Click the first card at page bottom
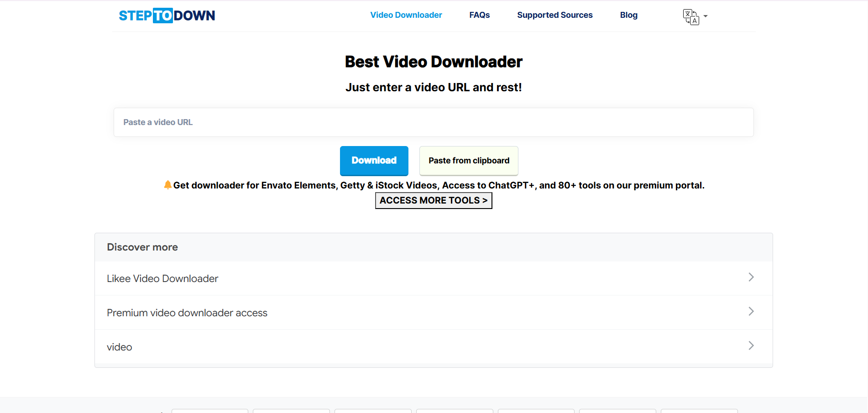This screenshot has height=413, width=868. coord(209,411)
